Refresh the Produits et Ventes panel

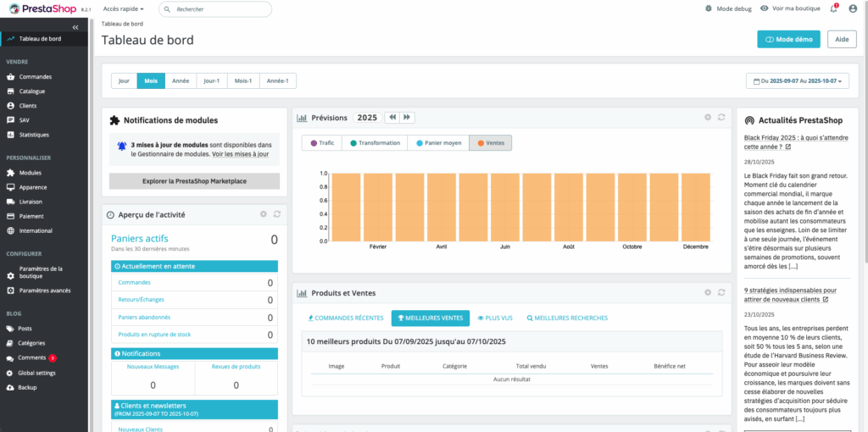[721, 292]
